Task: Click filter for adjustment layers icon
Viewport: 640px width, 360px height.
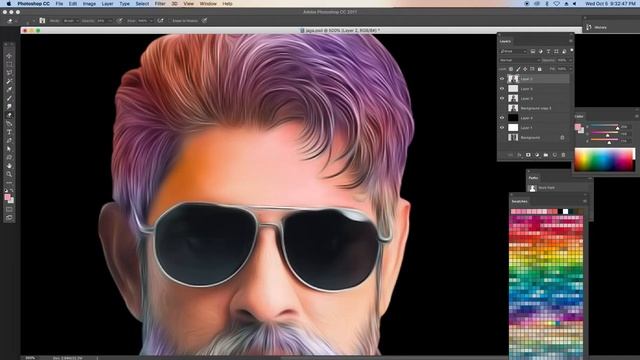Action: [x=540, y=51]
